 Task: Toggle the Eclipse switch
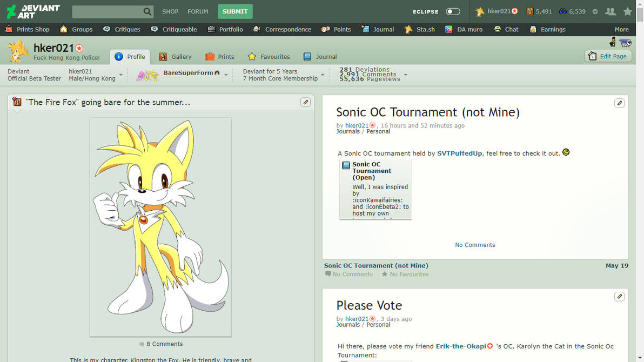coord(453,11)
